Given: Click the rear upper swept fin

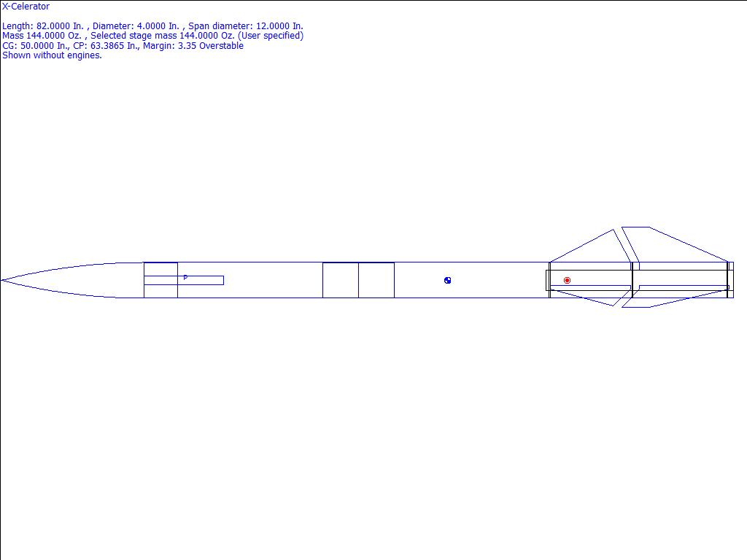Looking at the screenshot, I should pyautogui.click(x=671, y=246).
